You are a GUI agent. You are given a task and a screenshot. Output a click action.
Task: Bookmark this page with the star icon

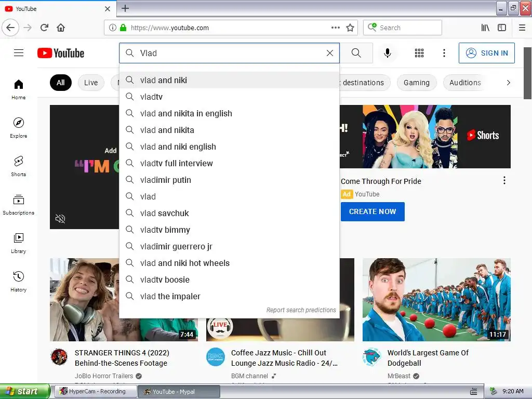pos(350,28)
